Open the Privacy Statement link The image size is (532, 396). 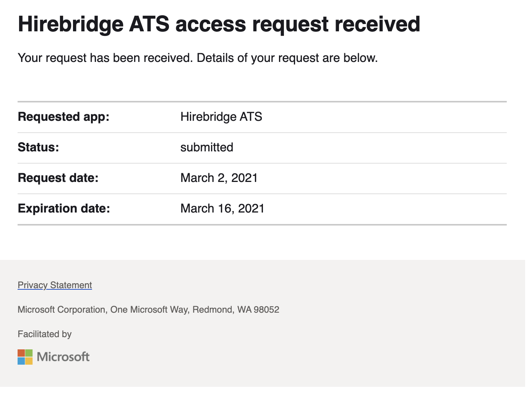tap(55, 285)
